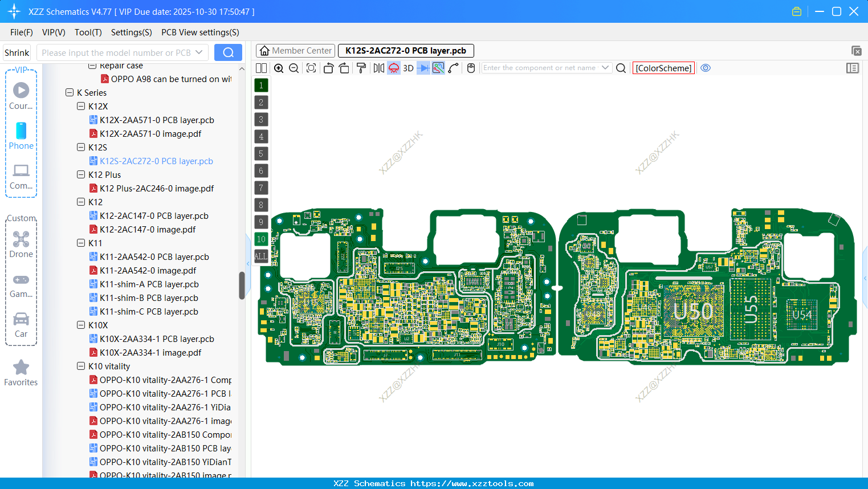868x489 pixels.
Task: Rotate the PCB counterclockwise
Action: [328, 68]
